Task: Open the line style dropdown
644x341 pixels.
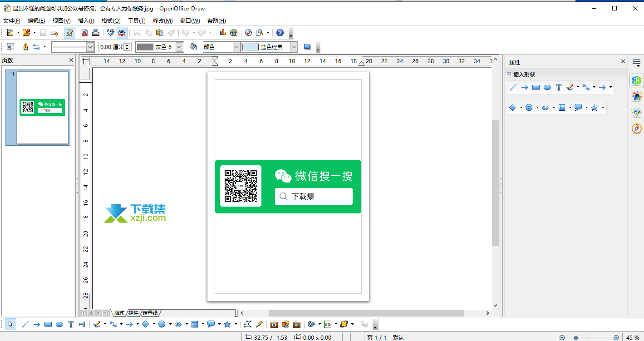Action: [90, 47]
